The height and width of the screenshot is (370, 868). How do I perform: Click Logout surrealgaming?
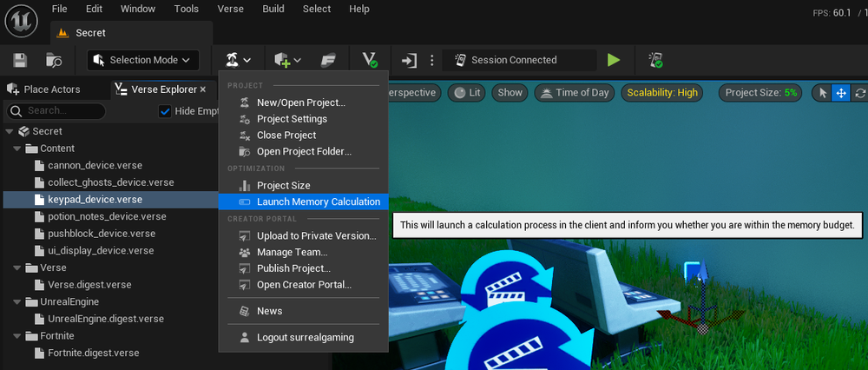pos(303,337)
